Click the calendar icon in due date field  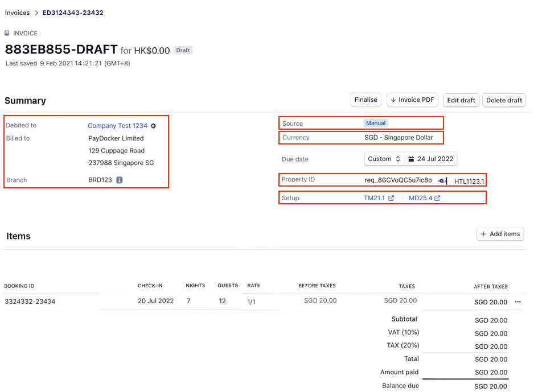click(x=412, y=159)
